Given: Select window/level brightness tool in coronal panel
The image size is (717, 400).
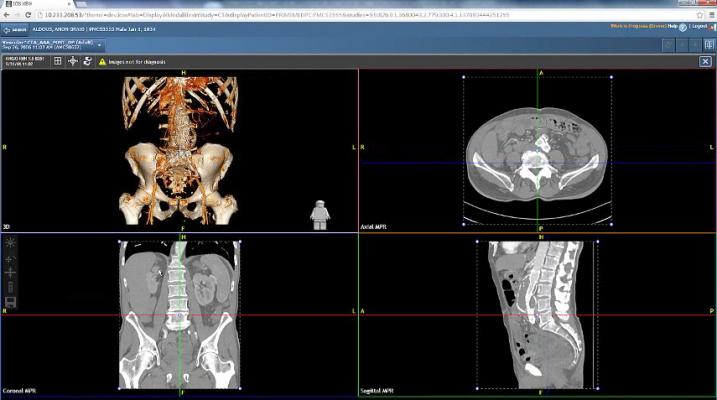Looking at the screenshot, I should pos(10,243).
